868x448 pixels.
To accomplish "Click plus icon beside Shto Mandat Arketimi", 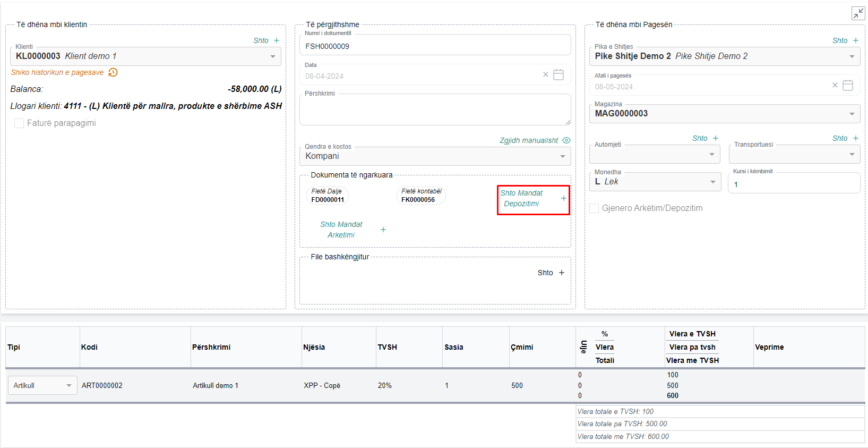I will coord(383,230).
